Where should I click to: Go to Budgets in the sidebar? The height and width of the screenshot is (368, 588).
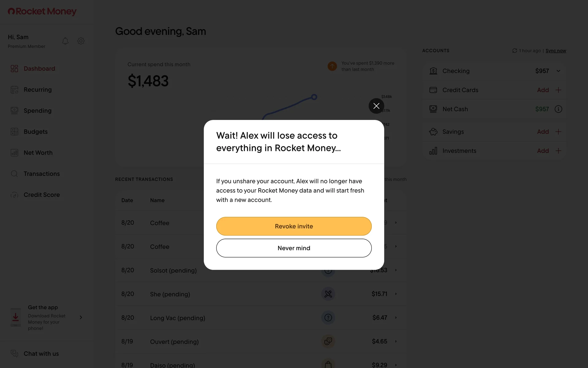click(x=36, y=132)
